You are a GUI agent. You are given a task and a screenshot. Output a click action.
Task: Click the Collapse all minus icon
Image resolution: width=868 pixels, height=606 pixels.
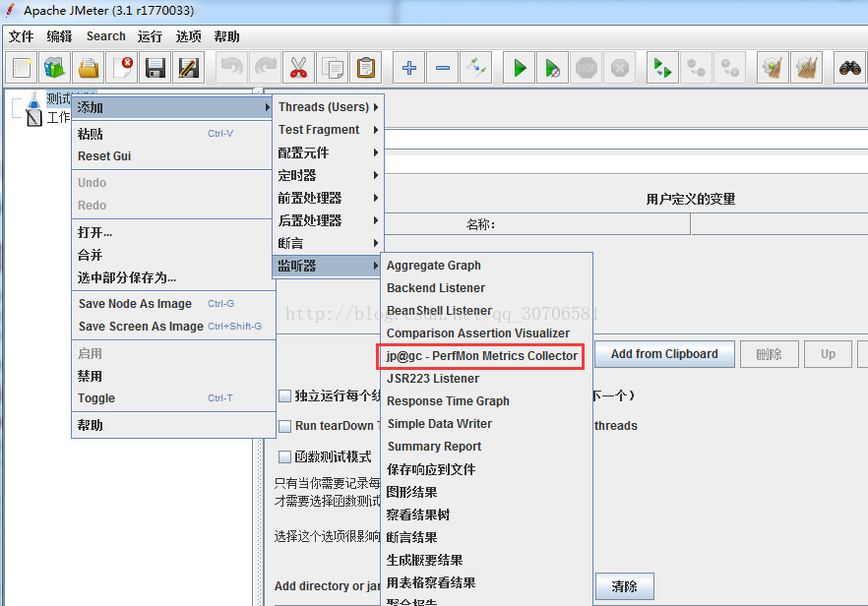(x=442, y=68)
